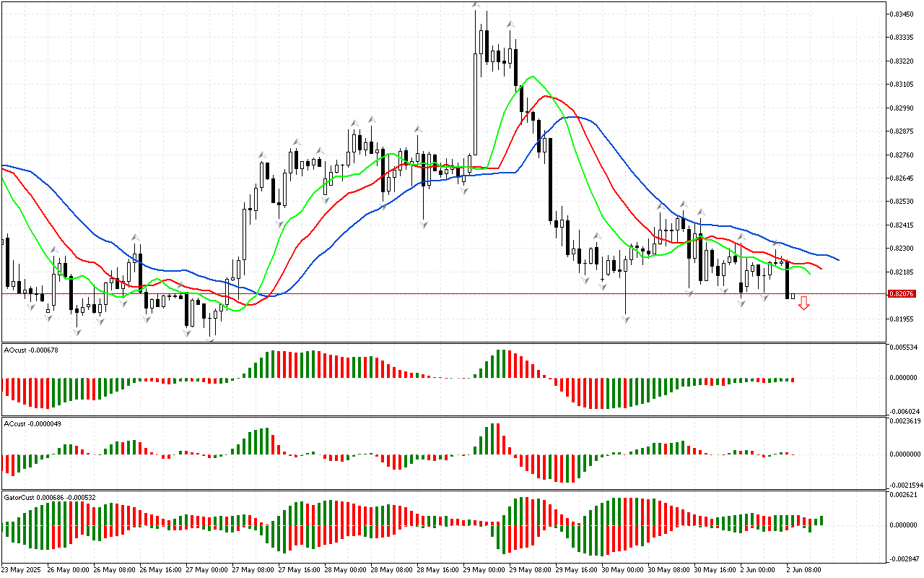
Task: Select the 2 Jun 08:00 time label
Action: 804,570
